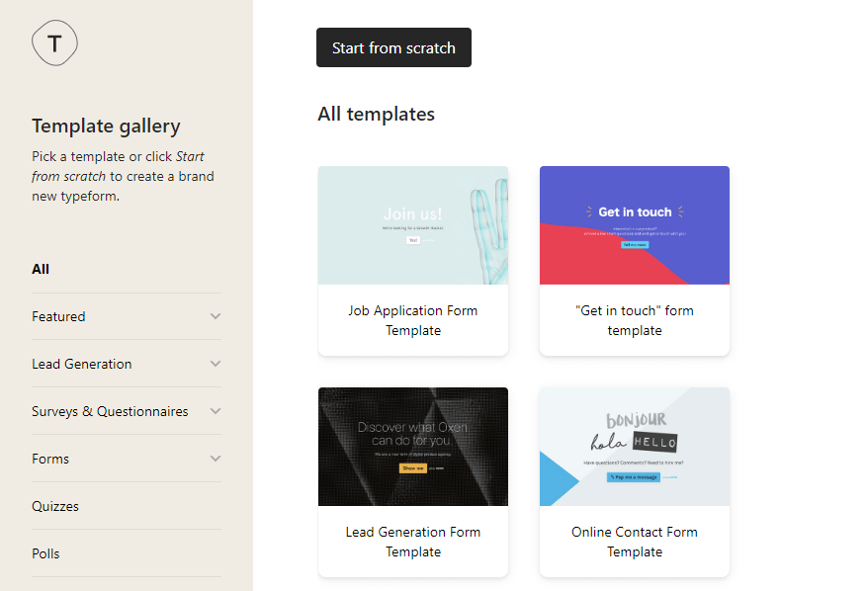The height and width of the screenshot is (591, 868).
Task: Click the Online Contact Form Template title
Action: (634, 542)
